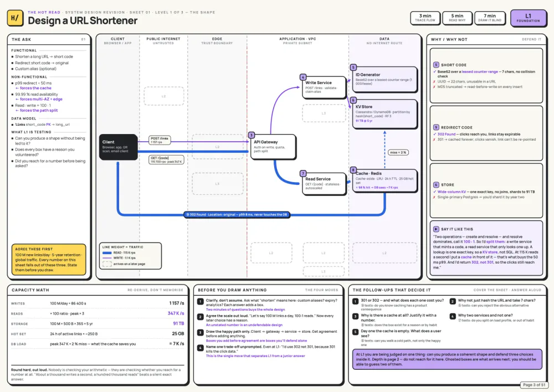Image resolution: width=554 pixels, height=392 pixels.
Task: Click the badge beside the REDIRECT CODE heading
Action: [x=436, y=127]
